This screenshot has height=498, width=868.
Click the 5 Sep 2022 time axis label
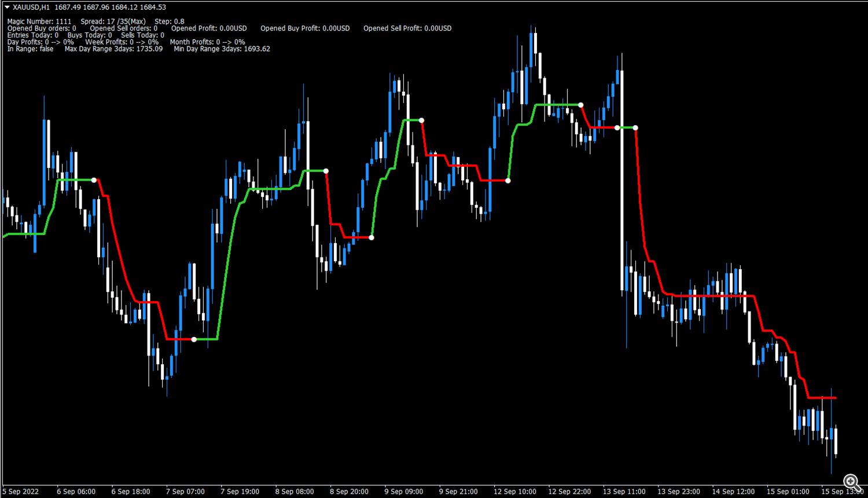point(21,492)
